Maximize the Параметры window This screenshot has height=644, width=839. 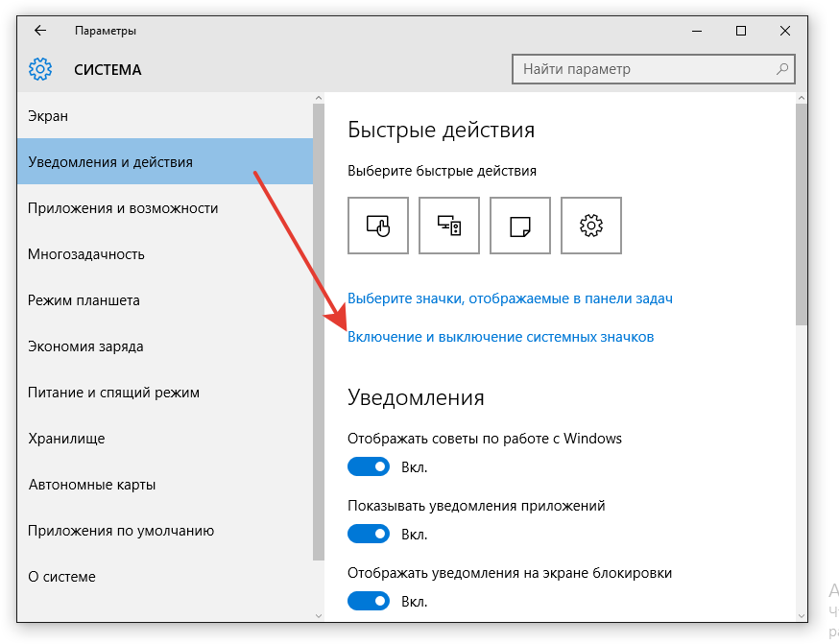(x=741, y=31)
